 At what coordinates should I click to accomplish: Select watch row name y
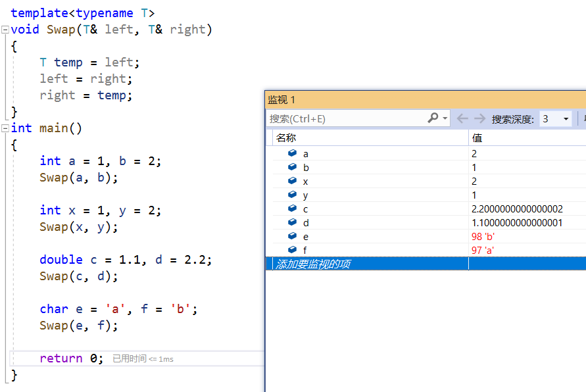point(306,196)
